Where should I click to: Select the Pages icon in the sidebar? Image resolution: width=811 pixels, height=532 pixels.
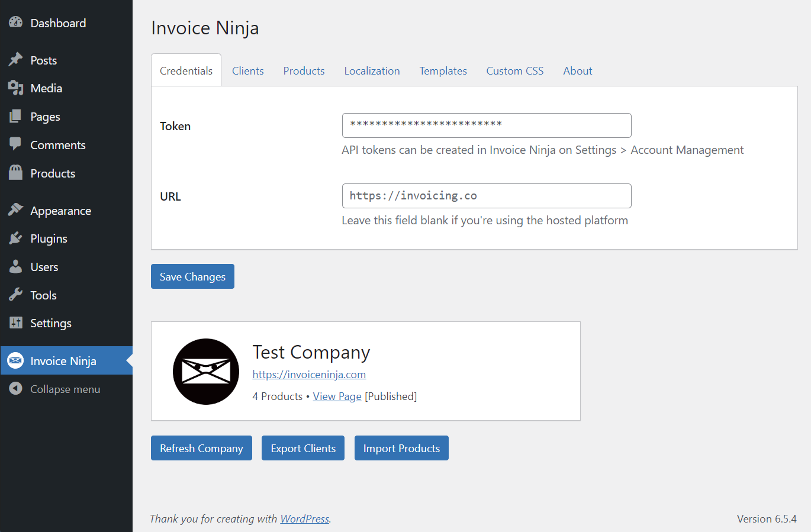pos(15,116)
